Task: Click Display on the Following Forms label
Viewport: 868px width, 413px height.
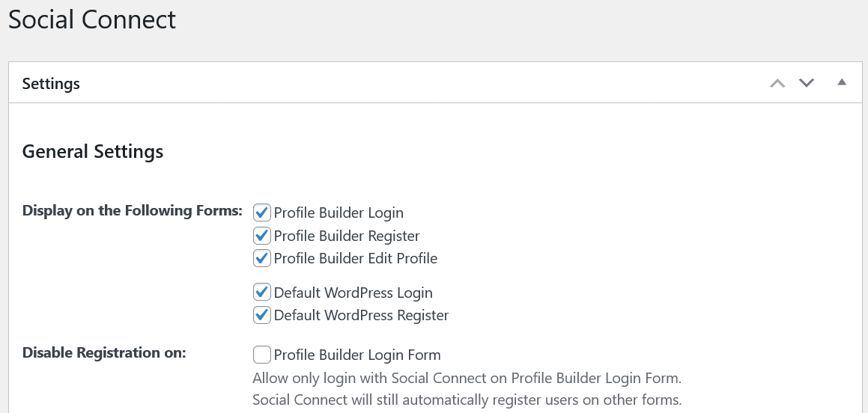Action: [133, 211]
